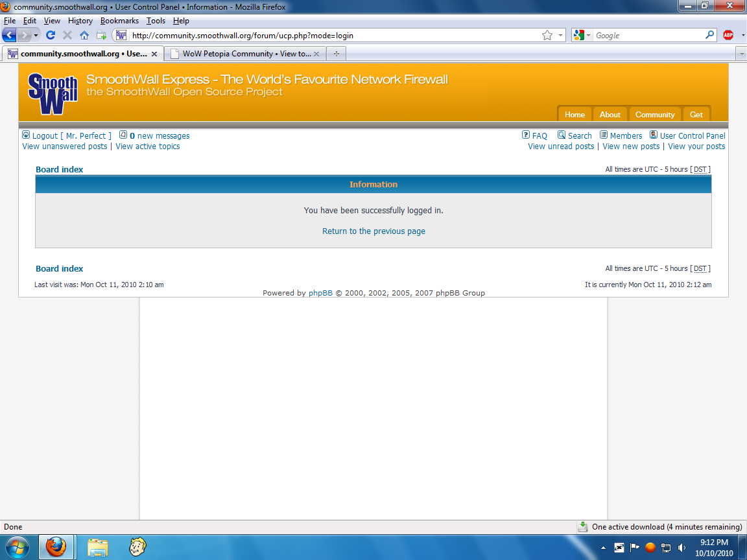Show hidden system tray icons
Image resolution: width=747 pixels, height=560 pixels.
pyautogui.click(x=603, y=548)
